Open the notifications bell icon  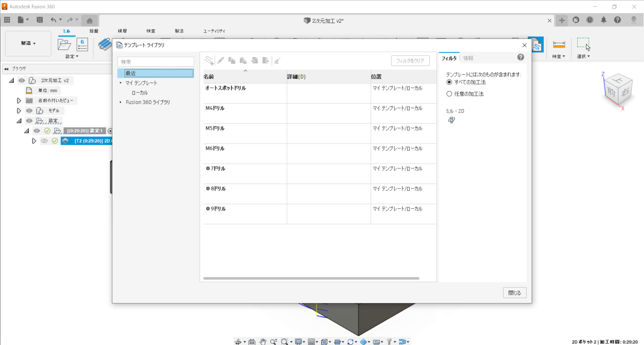tap(603, 20)
